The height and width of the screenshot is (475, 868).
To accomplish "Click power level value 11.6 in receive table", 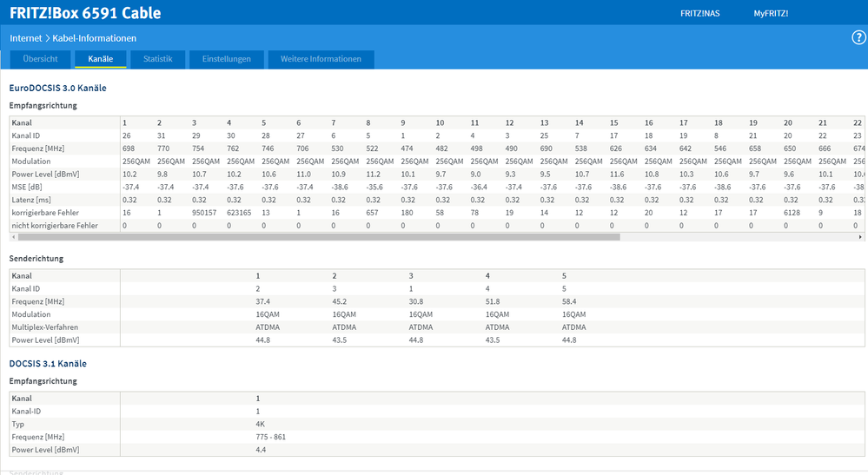I will pos(617,175).
